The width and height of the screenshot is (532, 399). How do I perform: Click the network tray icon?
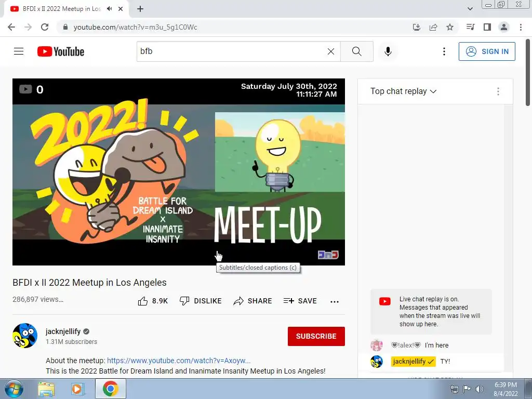pyautogui.click(x=454, y=389)
